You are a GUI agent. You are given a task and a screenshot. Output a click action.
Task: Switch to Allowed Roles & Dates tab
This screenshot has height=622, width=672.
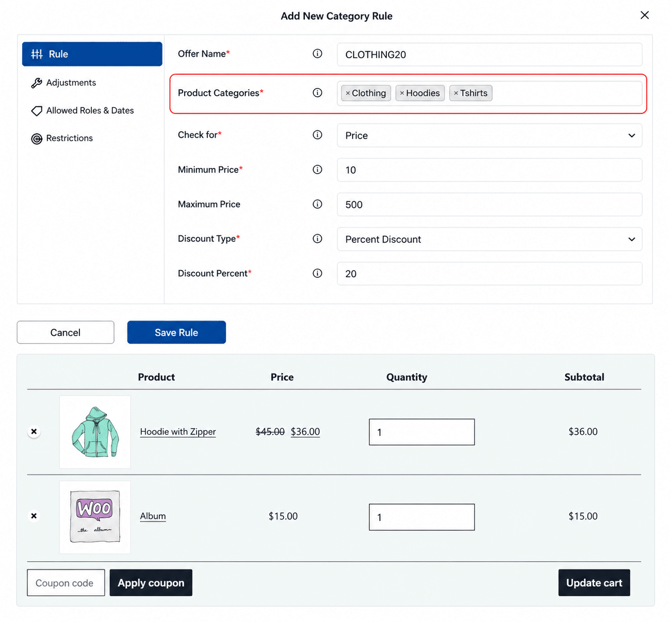(x=83, y=110)
